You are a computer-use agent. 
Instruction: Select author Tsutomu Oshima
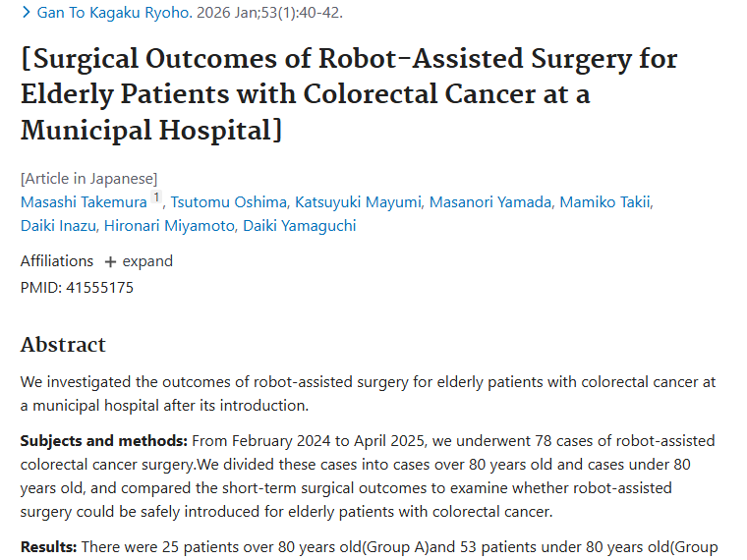point(230,202)
